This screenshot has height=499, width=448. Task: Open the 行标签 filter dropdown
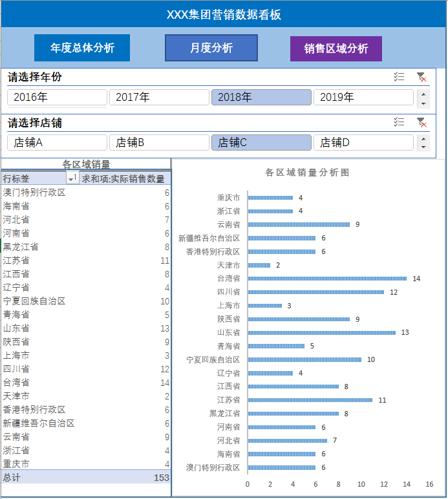[x=72, y=178]
